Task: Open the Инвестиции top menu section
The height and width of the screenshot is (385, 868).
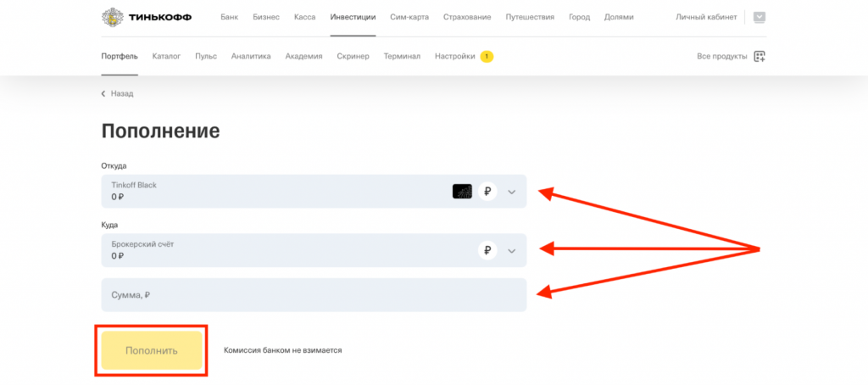Action: (353, 17)
